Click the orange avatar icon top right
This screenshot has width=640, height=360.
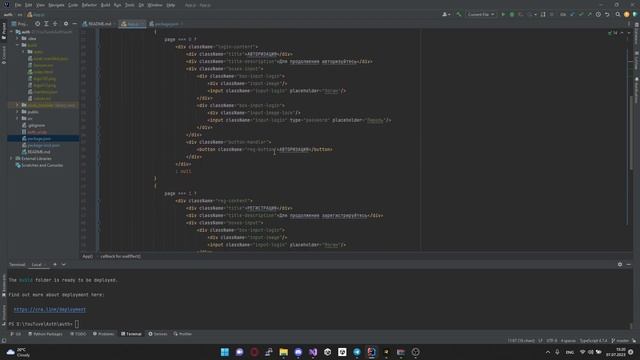[x=627, y=14]
